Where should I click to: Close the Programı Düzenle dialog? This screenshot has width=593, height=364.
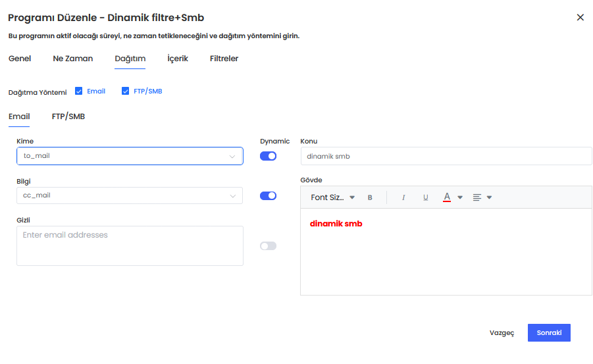tap(580, 18)
